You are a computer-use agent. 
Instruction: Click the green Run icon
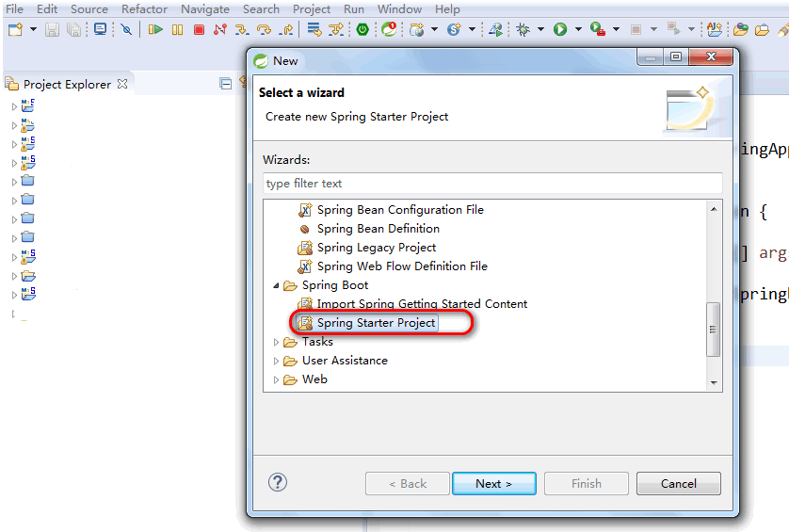pyautogui.click(x=560, y=30)
